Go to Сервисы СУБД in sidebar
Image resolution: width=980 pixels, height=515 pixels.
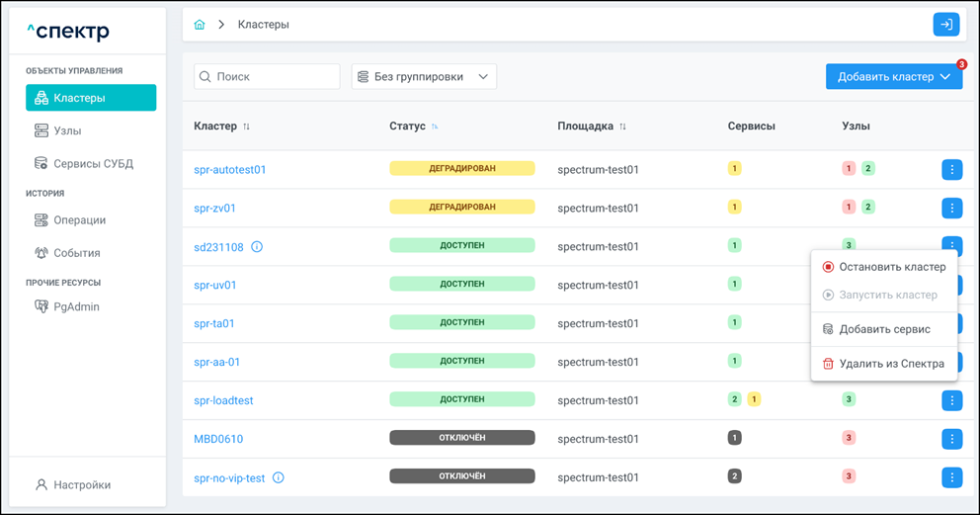click(93, 164)
